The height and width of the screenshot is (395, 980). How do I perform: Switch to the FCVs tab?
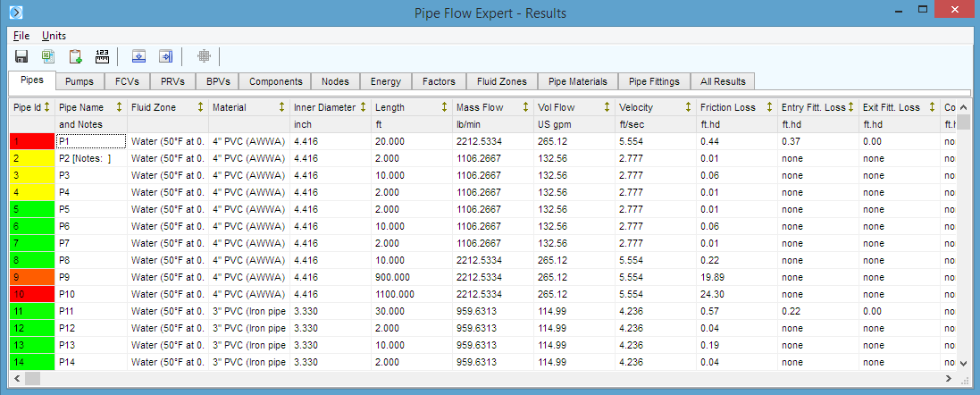click(x=127, y=81)
